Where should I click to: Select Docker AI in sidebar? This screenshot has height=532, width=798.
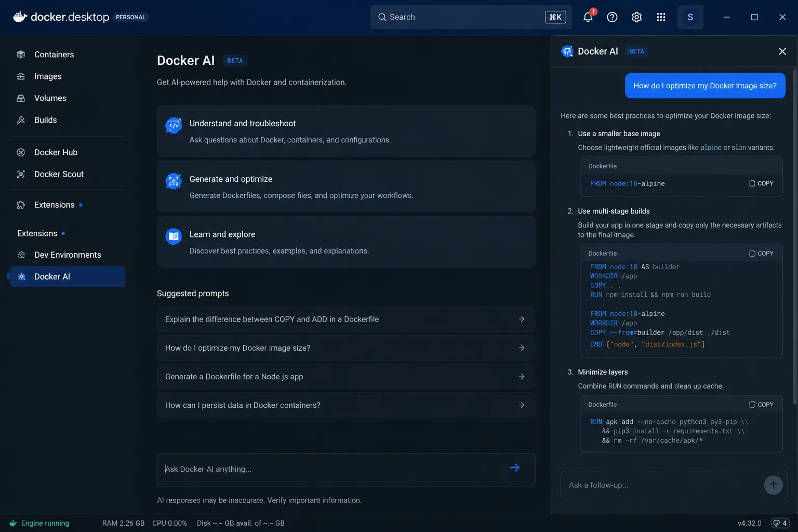pos(68,276)
